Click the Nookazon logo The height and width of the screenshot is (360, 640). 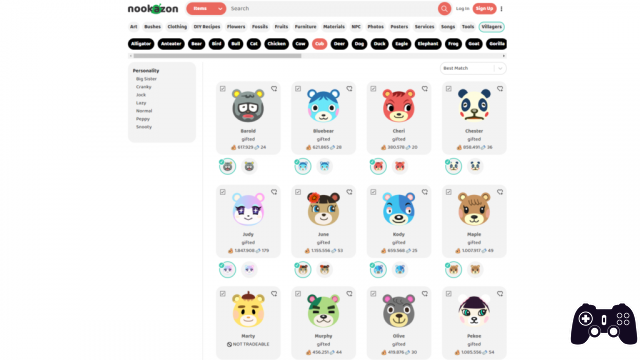click(153, 9)
